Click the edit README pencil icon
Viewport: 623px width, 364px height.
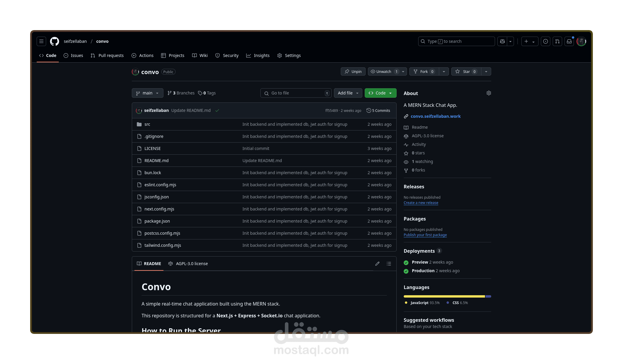(377, 264)
